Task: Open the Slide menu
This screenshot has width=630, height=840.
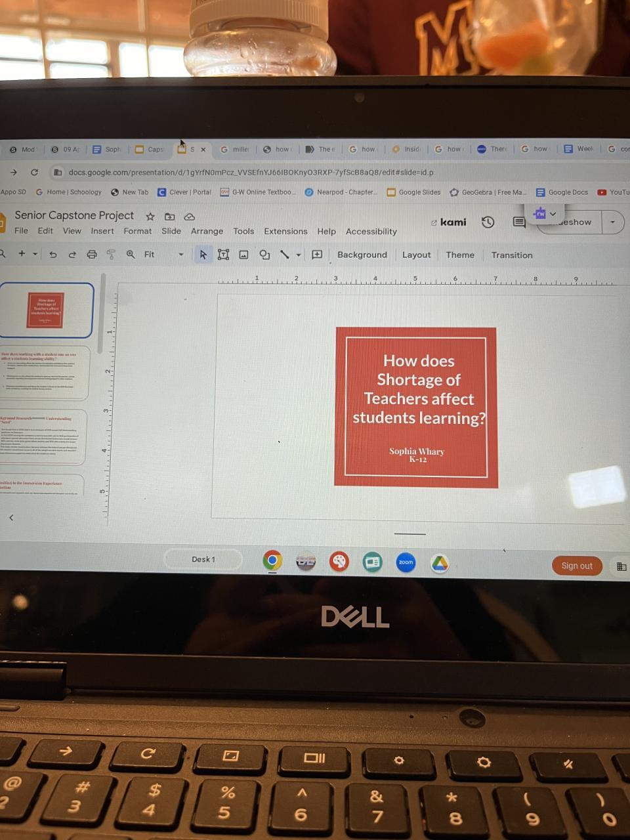Action: click(171, 230)
